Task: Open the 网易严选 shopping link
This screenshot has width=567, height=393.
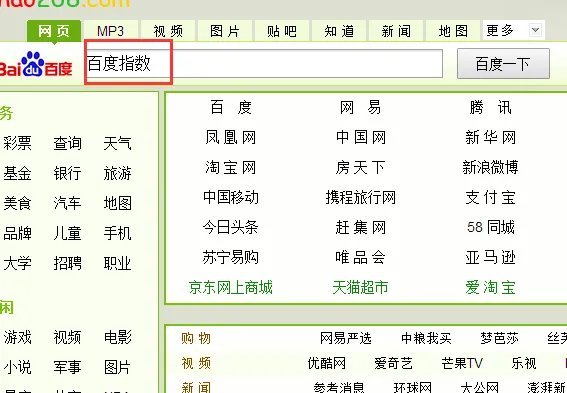Action: [346, 338]
